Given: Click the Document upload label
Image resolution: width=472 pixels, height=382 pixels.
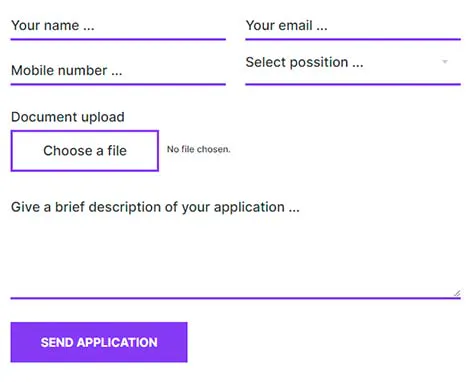Looking at the screenshot, I should click(68, 117).
